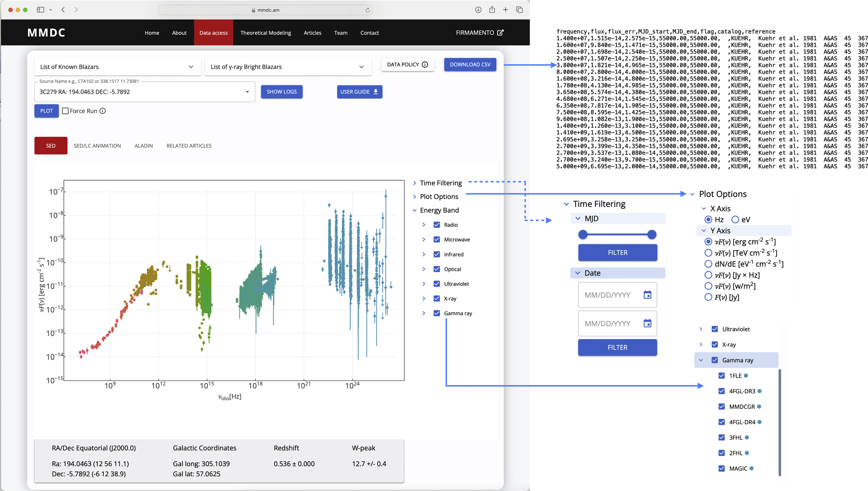Click the DOWNLOAD CSV button

[470, 65]
